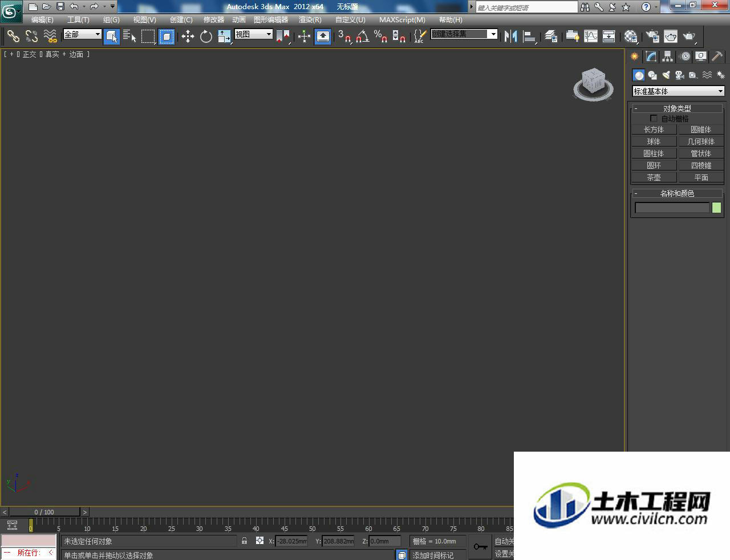This screenshot has width=730, height=560.
Task: Click the 长方体 box button
Action: (654, 129)
